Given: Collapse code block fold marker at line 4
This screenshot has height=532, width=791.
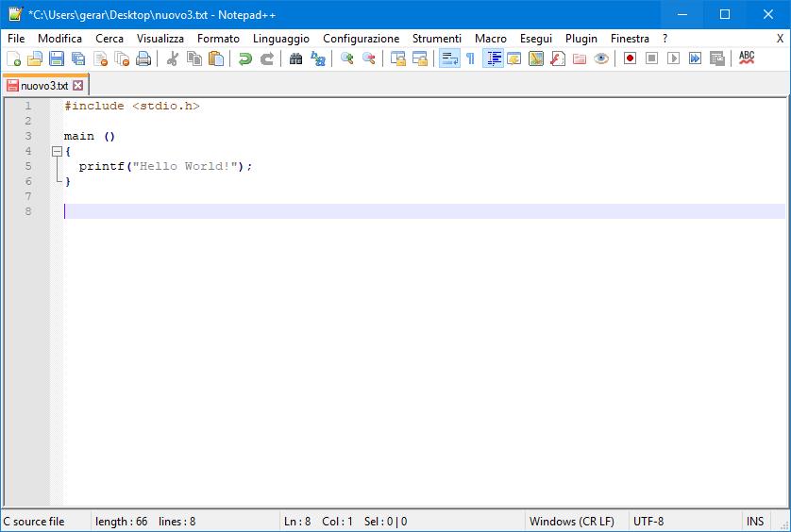Looking at the screenshot, I should tap(57, 151).
